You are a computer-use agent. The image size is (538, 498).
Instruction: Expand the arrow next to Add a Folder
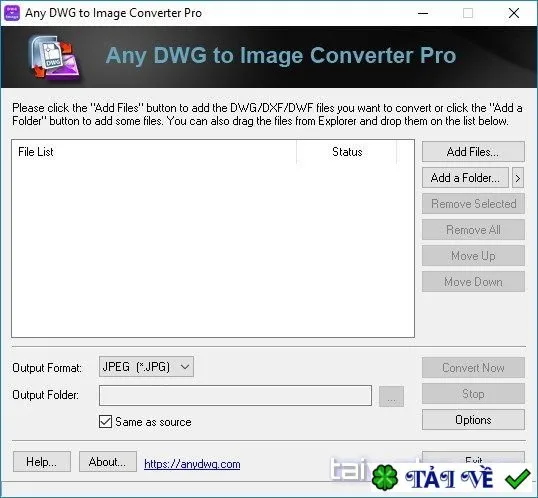(x=518, y=178)
